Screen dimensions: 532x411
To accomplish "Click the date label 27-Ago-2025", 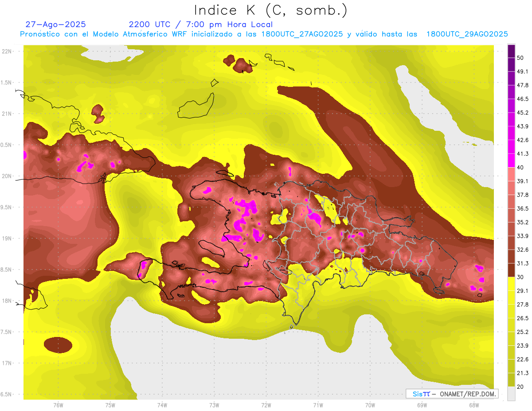I will (x=55, y=24).
